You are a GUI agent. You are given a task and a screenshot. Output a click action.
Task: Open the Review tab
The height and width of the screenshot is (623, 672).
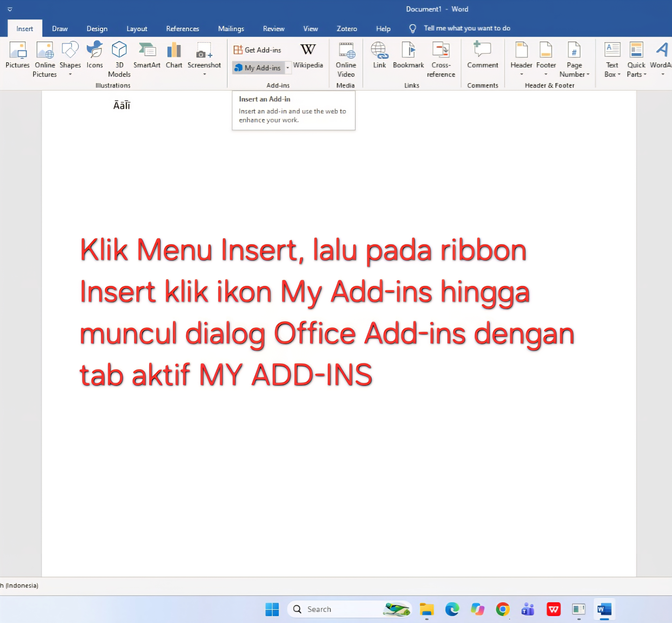coord(274,29)
